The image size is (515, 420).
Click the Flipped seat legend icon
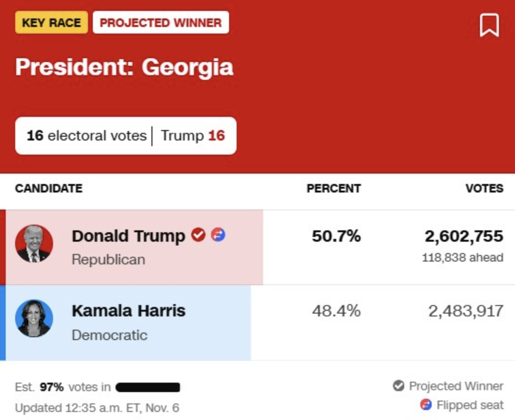426,405
